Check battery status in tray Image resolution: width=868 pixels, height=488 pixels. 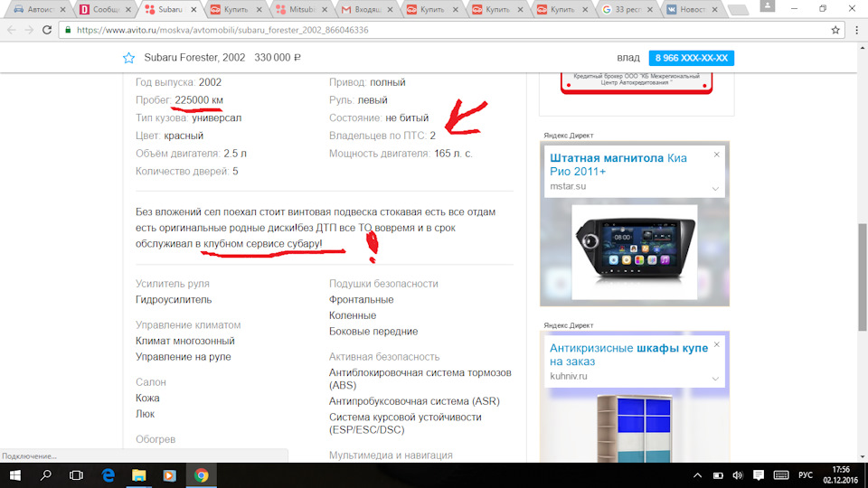tap(718, 475)
